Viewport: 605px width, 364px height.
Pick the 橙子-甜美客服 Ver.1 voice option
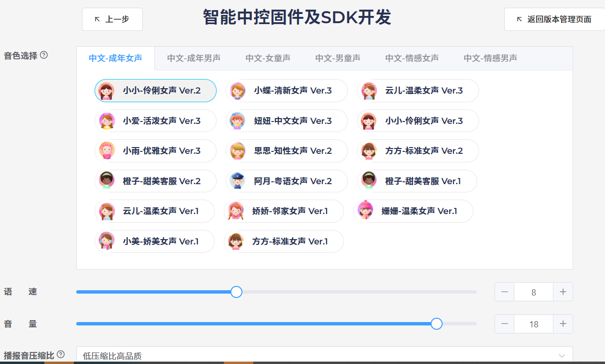(417, 181)
